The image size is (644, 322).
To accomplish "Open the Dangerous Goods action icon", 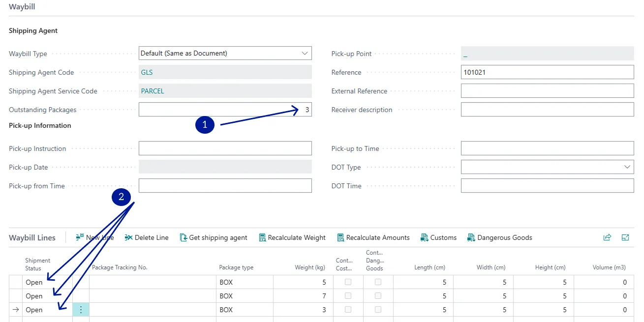I will (x=471, y=237).
